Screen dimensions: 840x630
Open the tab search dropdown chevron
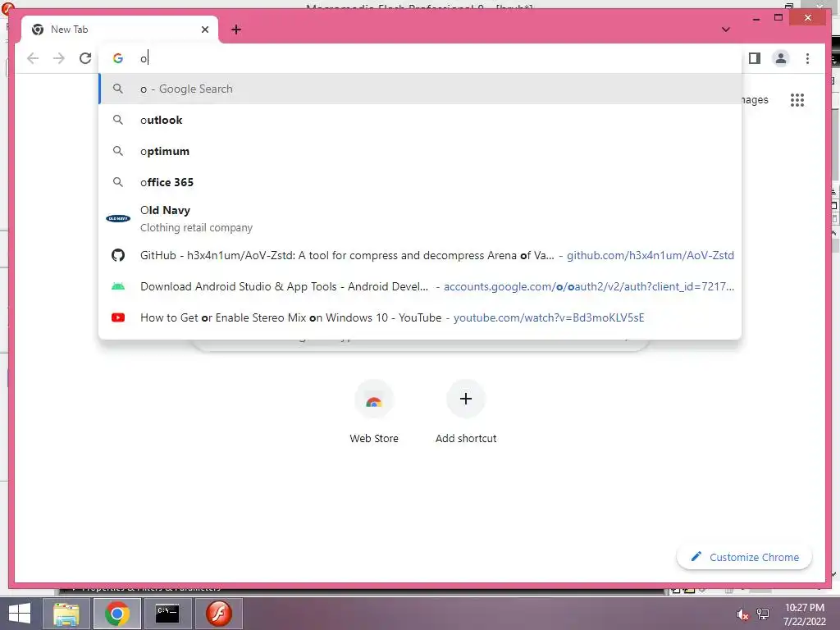726,30
